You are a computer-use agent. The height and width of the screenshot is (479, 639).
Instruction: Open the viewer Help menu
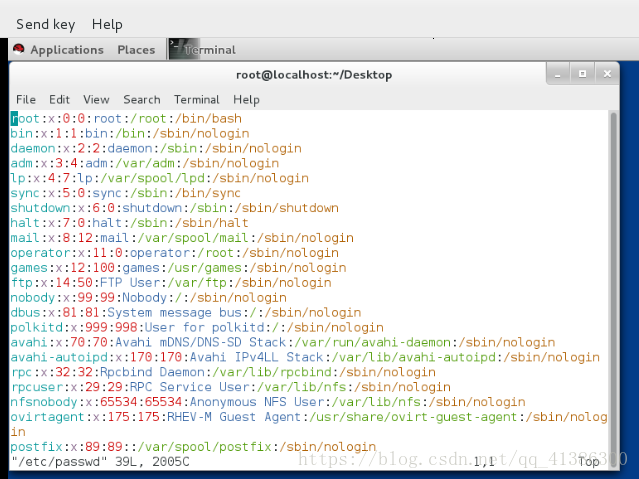pos(107,24)
